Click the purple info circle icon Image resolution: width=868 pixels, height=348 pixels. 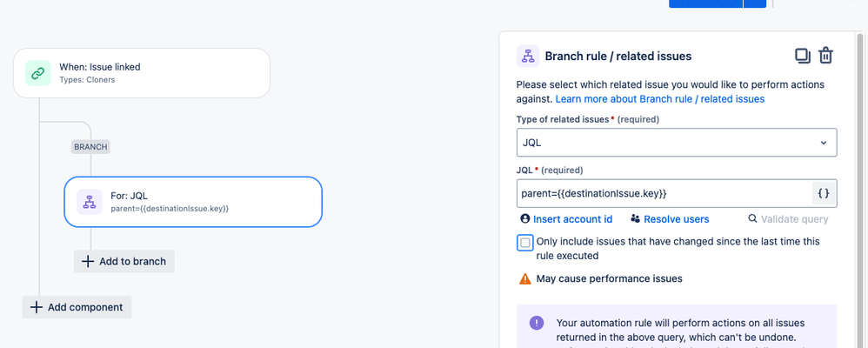pyautogui.click(x=537, y=323)
